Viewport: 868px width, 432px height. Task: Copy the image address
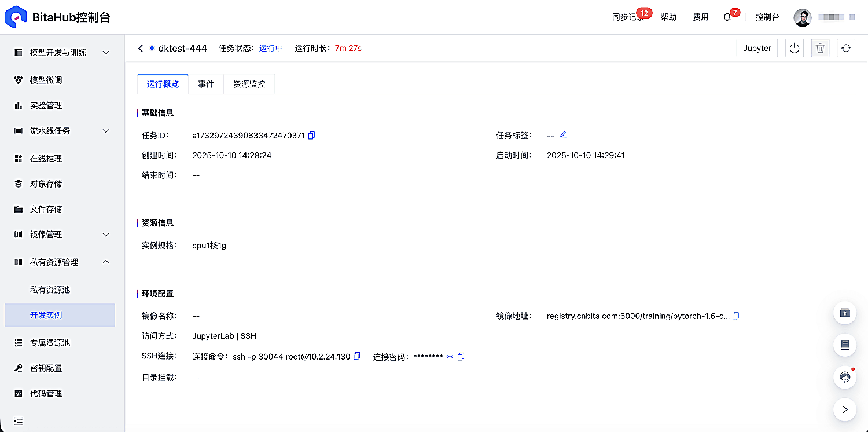[735, 316]
